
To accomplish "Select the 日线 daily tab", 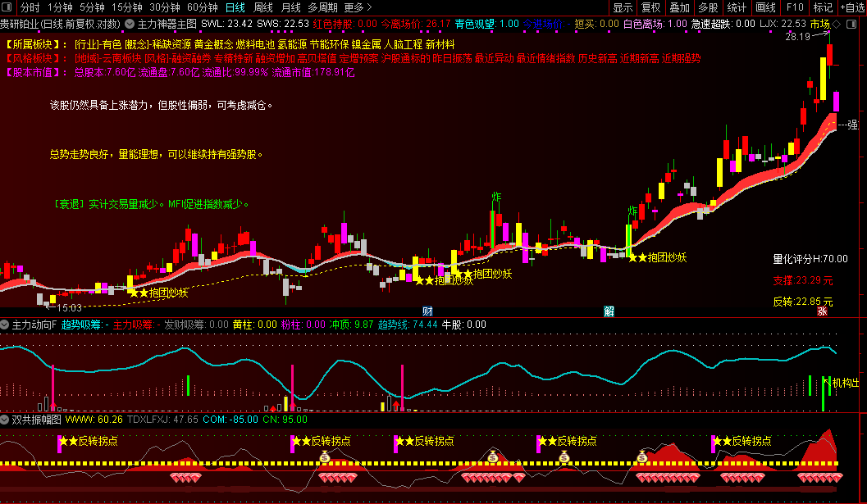I will pos(235,7).
